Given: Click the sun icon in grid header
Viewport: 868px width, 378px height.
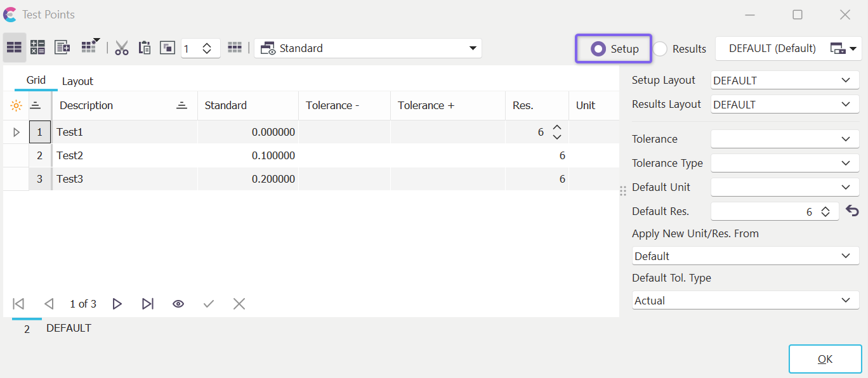Looking at the screenshot, I should [x=16, y=106].
